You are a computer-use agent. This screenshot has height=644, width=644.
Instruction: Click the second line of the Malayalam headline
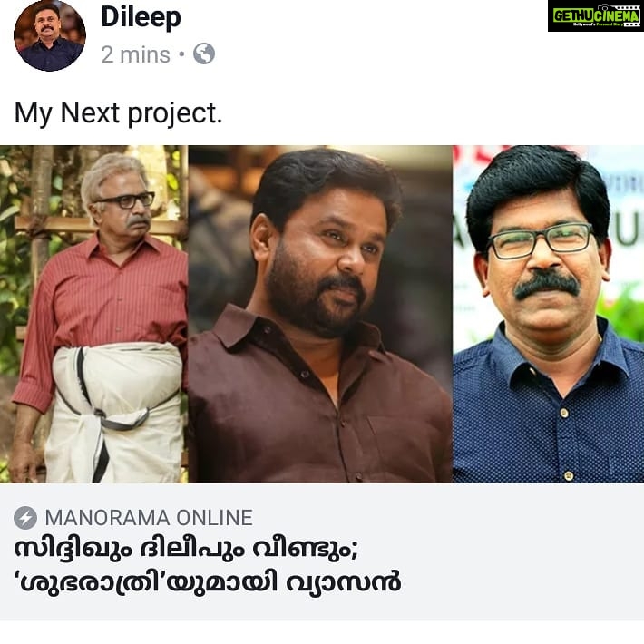[208, 581]
